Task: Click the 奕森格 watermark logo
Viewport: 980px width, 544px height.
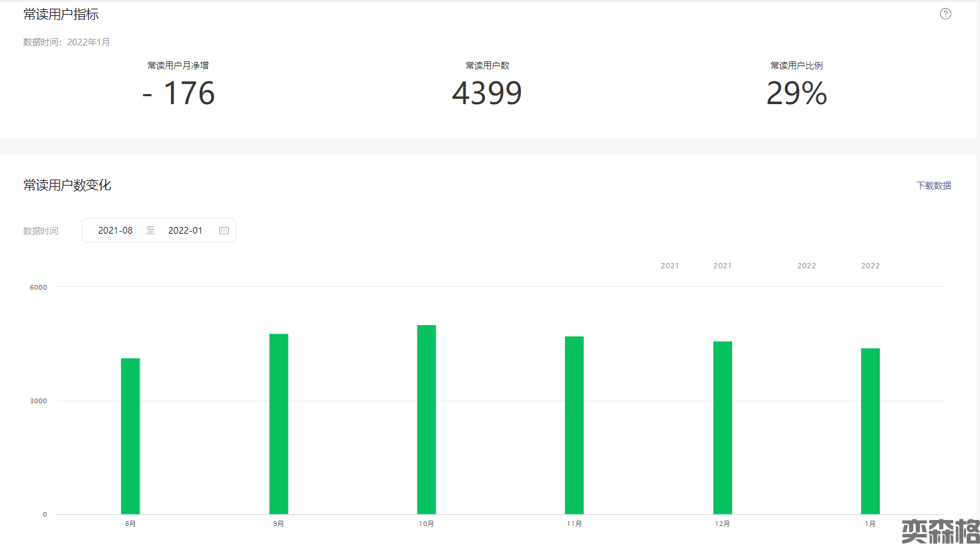Action: (940, 531)
